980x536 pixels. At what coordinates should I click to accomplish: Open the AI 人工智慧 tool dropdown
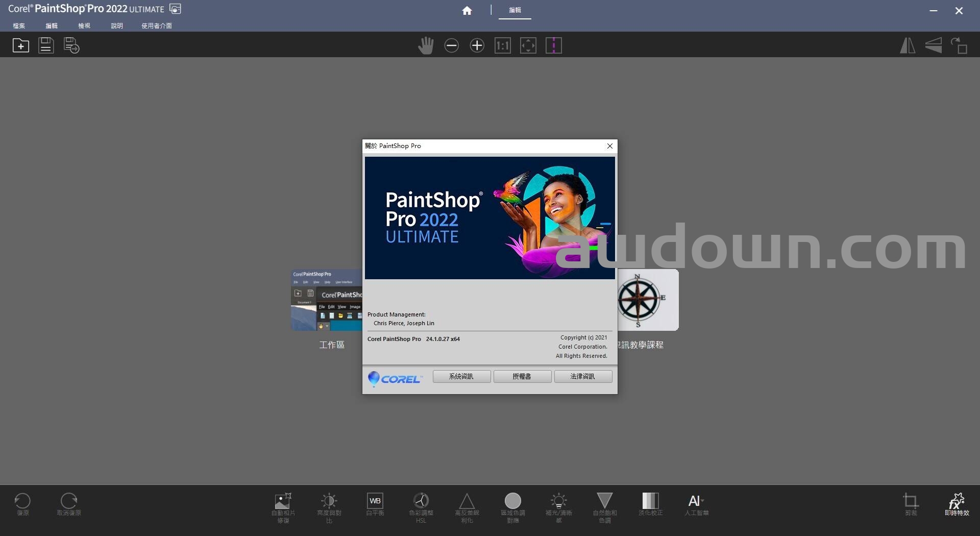(x=696, y=504)
